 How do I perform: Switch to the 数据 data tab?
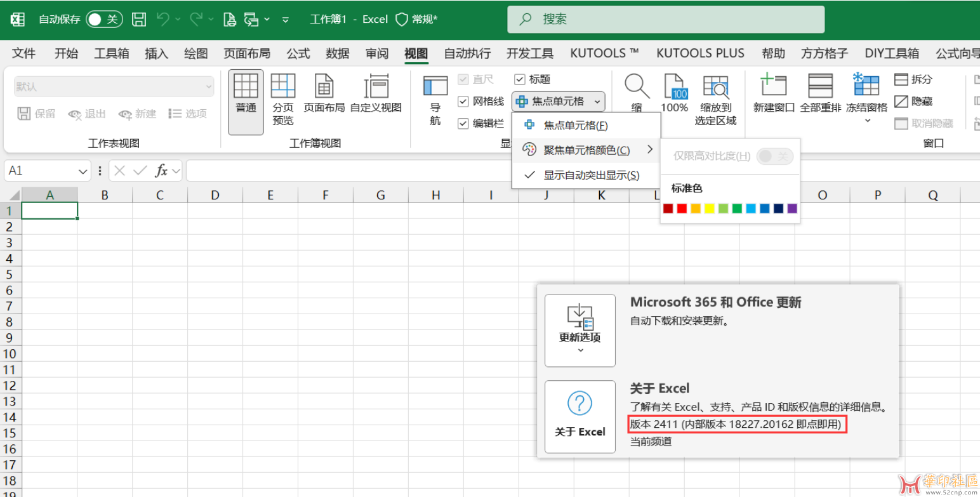338,53
